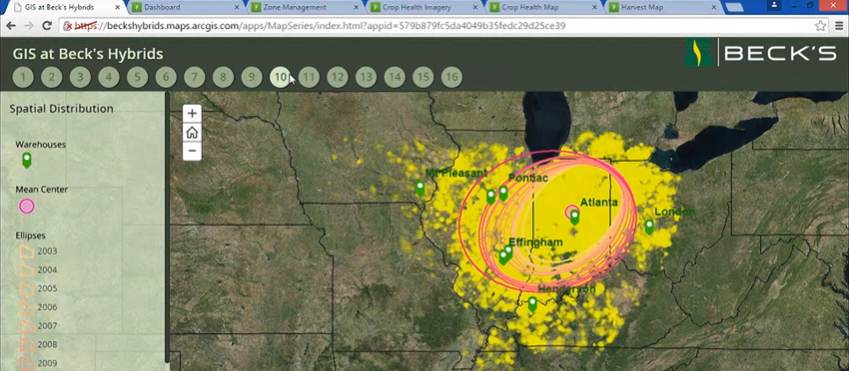
Task: Open map series page 13
Action: click(366, 77)
